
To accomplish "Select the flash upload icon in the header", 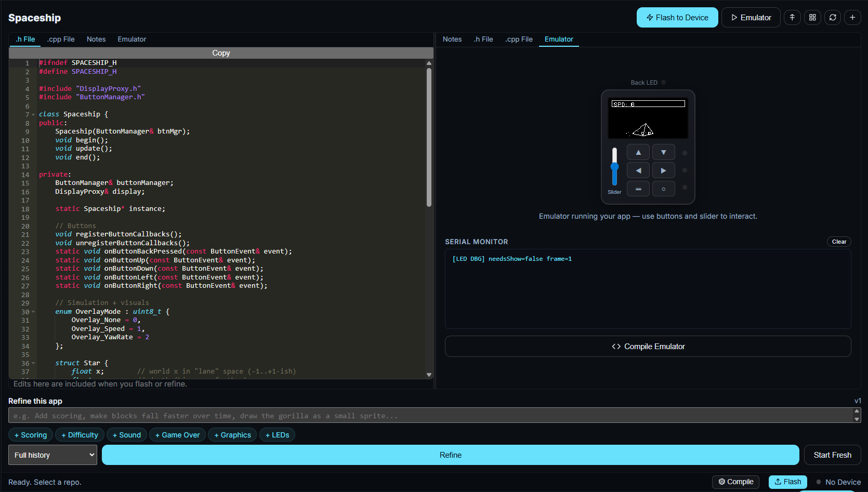I will coord(792,17).
